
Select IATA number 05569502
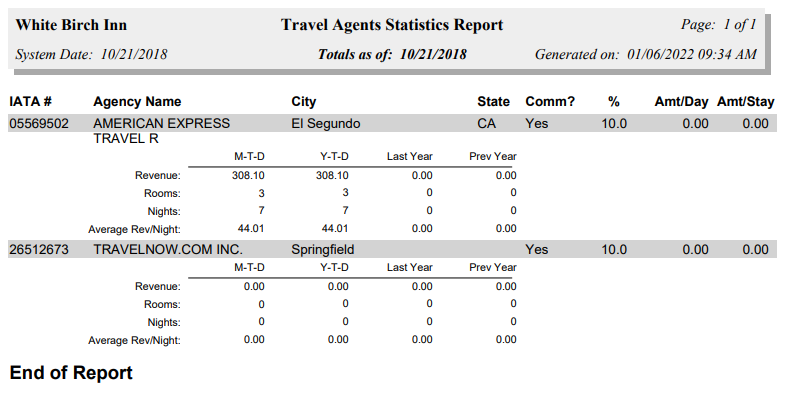tap(39, 124)
